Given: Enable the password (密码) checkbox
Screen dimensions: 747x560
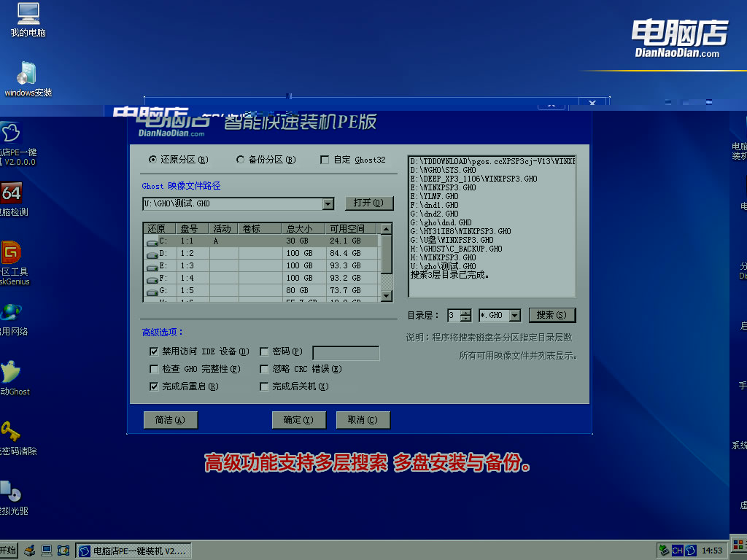Looking at the screenshot, I should [264, 351].
